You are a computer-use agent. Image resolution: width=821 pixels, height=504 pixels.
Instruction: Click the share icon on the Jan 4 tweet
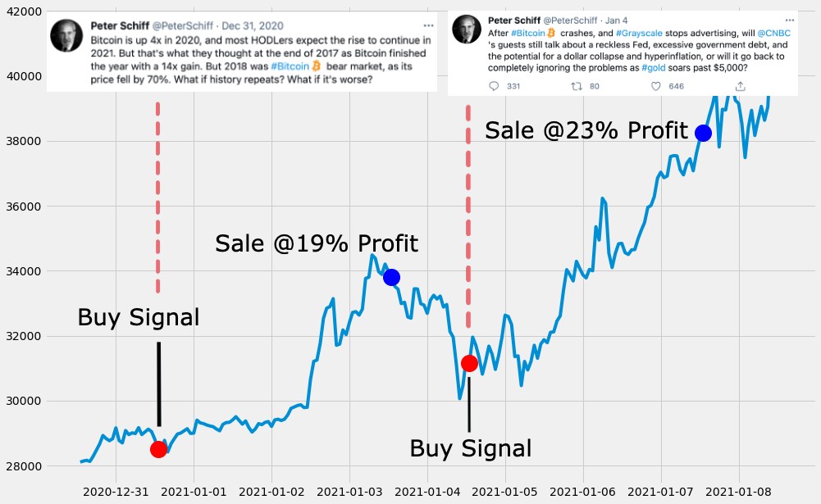(740, 84)
